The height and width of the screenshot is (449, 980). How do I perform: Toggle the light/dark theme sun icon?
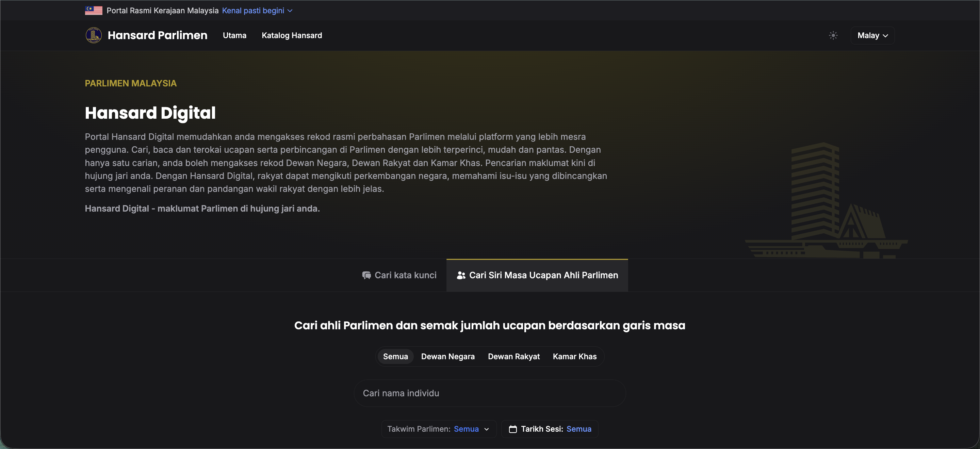[833, 35]
